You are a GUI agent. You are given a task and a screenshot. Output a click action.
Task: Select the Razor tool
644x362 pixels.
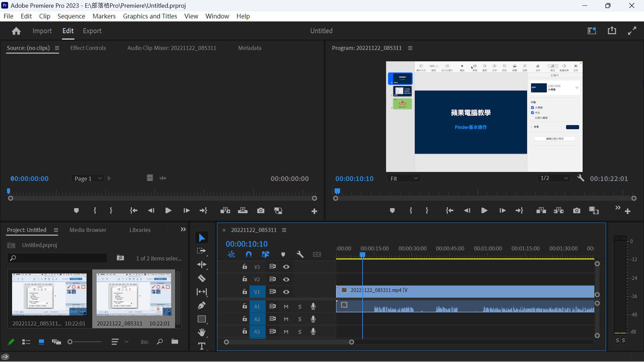(x=202, y=278)
